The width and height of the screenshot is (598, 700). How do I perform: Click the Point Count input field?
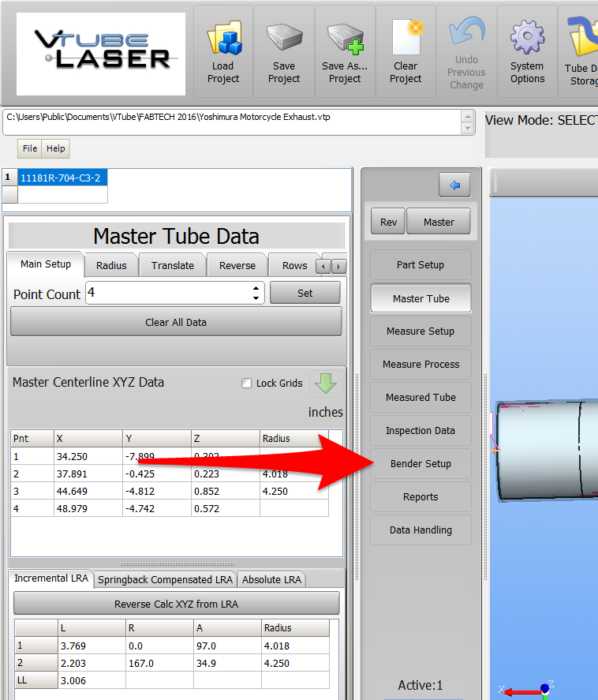pos(167,294)
